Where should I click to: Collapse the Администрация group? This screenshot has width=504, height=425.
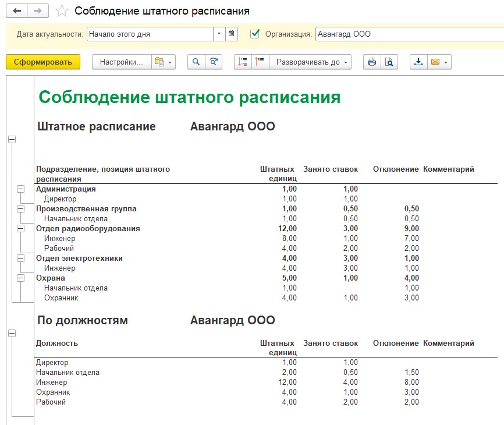click(20, 189)
